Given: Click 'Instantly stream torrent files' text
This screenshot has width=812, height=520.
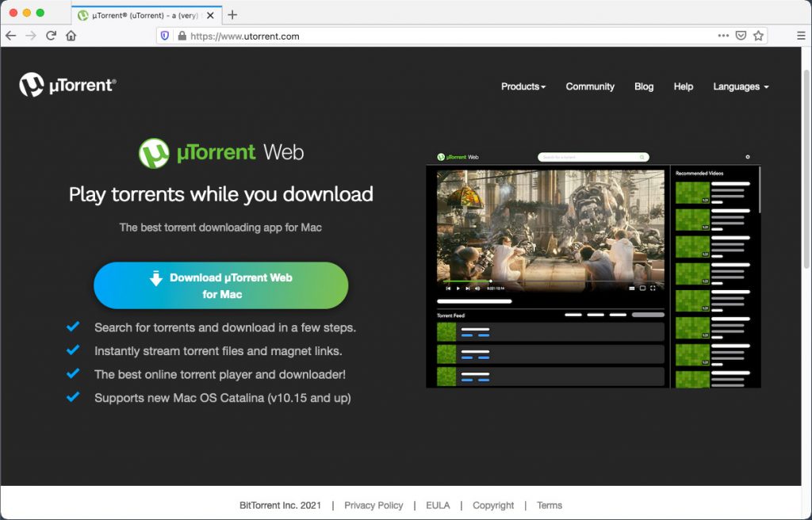Looking at the screenshot, I should (218, 351).
